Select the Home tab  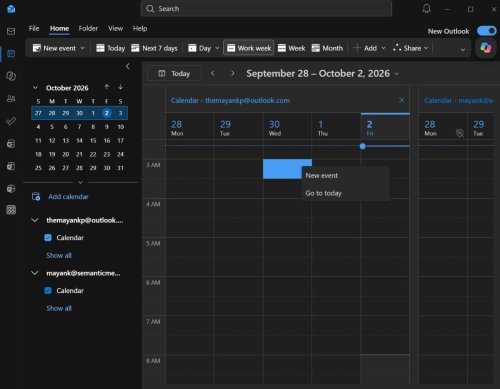[x=59, y=28]
